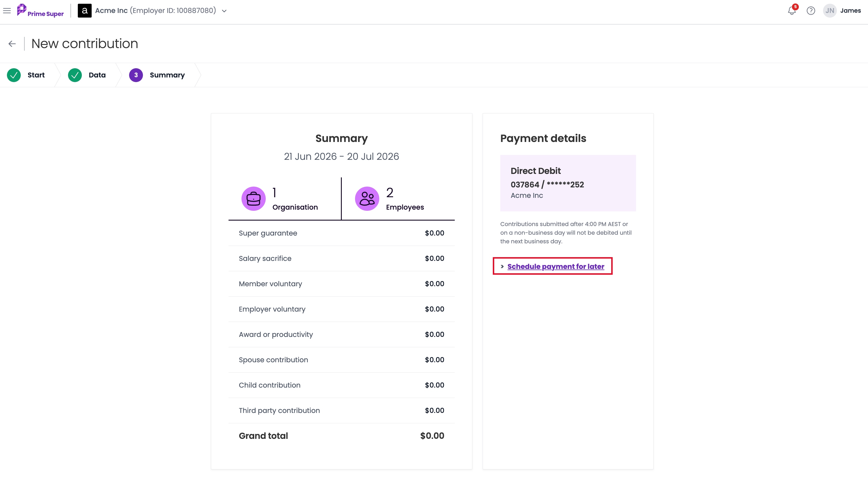Click the Spouse contribution row label

[273, 360]
